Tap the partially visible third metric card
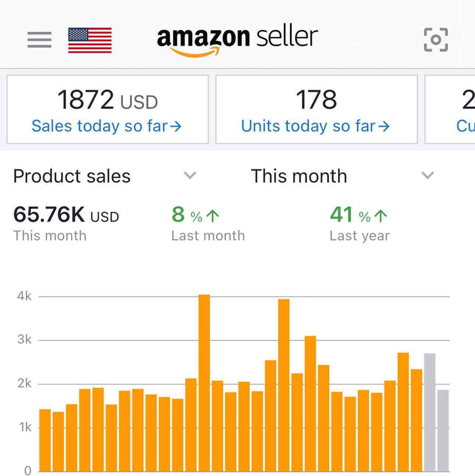Screen dimensions: 475x476 click(x=450, y=109)
